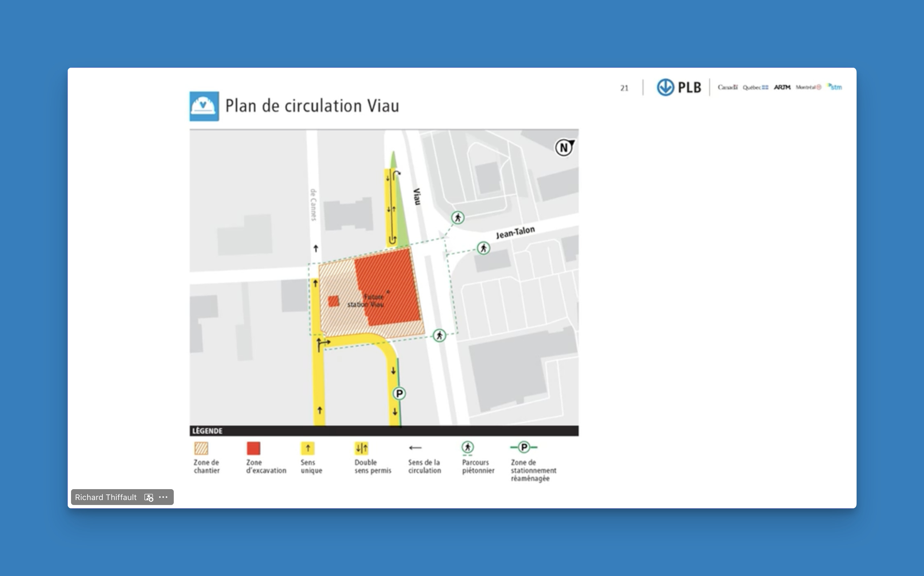The height and width of the screenshot is (576, 924).
Task: Click the Double sens permis legend symbol
Action: pos(362,449)
